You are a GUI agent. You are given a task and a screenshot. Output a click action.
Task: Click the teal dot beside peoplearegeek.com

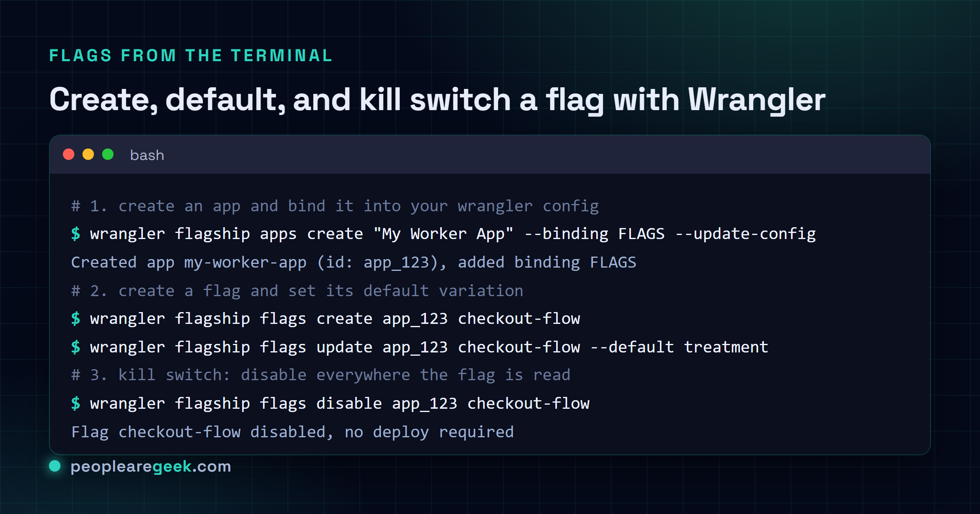(x=55, y=466)
